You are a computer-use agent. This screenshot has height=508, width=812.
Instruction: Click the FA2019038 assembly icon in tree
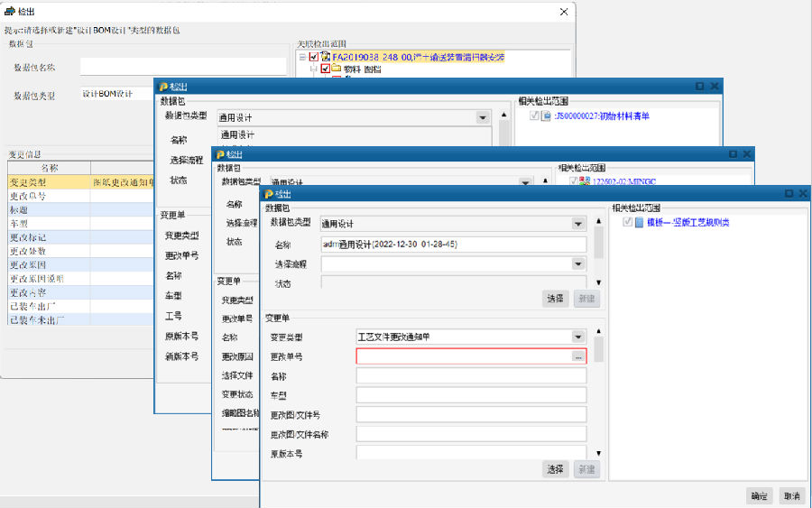[325, 57]
